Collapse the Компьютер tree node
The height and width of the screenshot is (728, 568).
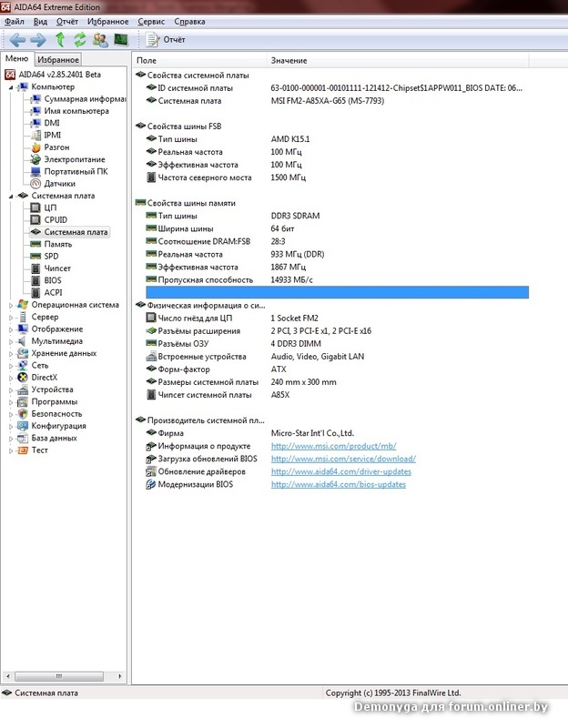pos(11,87)
